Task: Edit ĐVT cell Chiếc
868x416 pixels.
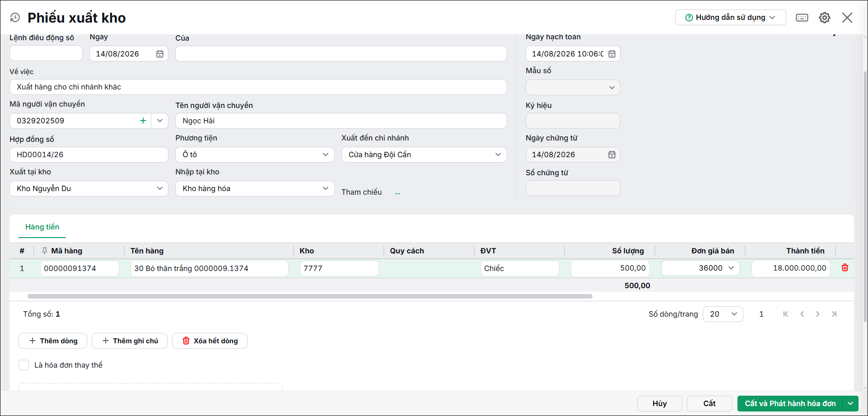Action: (x=520, y=268)
